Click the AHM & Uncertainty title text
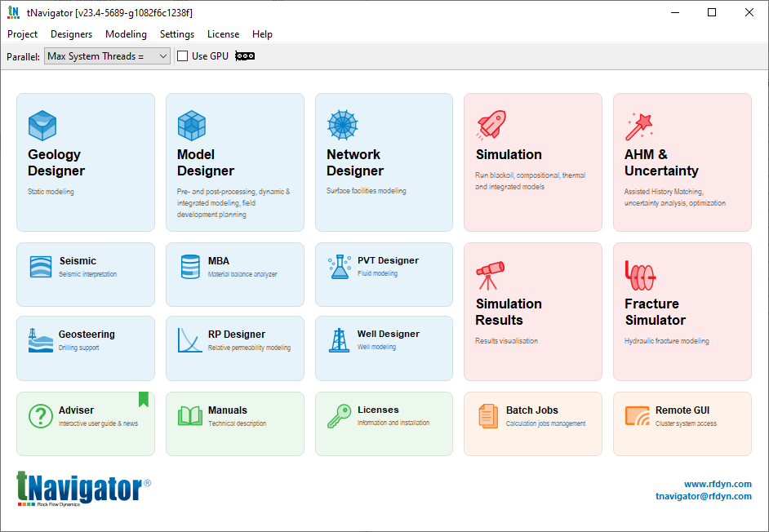 (x=661, y=162)
